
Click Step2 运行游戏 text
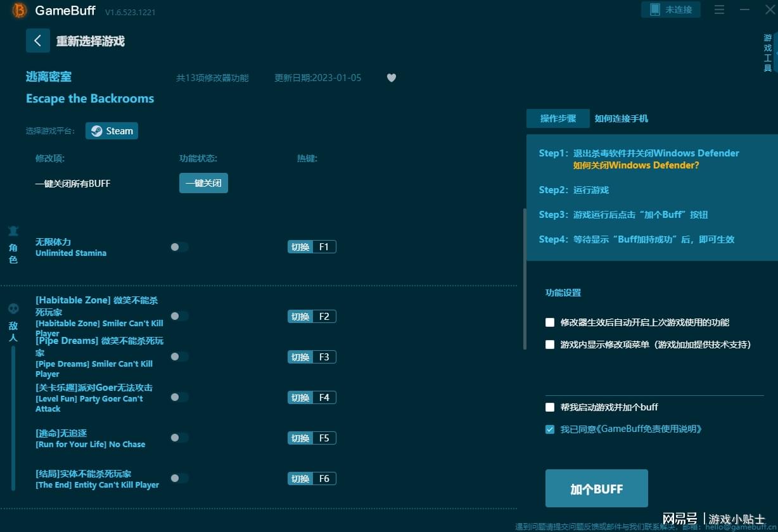coord(574,190)
